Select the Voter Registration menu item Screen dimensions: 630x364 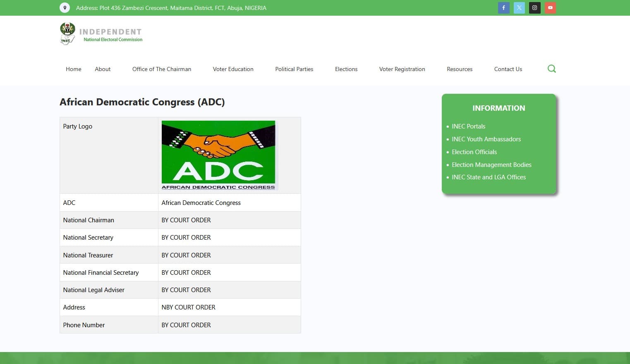tap(402, 69)
